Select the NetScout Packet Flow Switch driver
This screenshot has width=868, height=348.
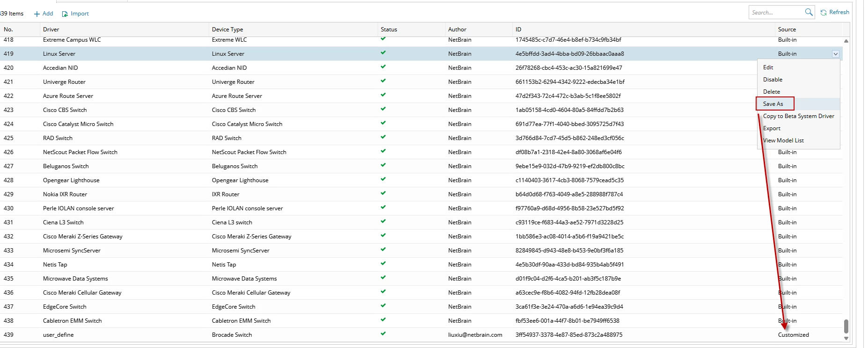80,152
